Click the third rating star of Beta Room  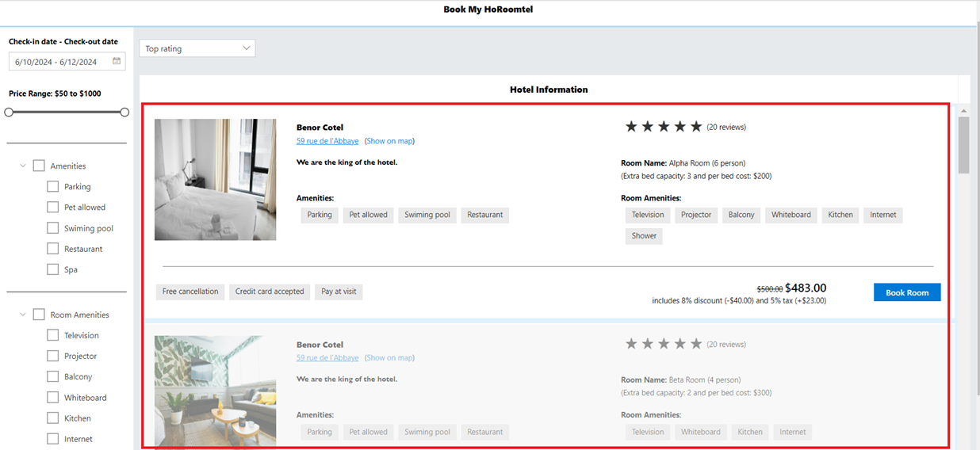coord(664,344)
